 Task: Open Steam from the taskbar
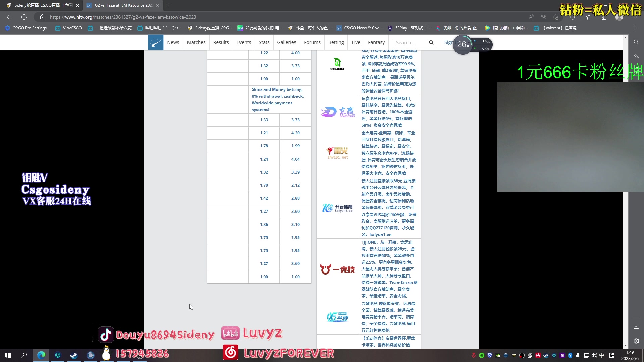[74, 355]
